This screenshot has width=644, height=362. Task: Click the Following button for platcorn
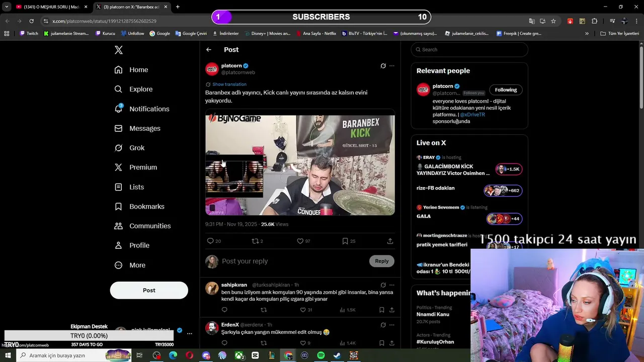click(506, 90)
